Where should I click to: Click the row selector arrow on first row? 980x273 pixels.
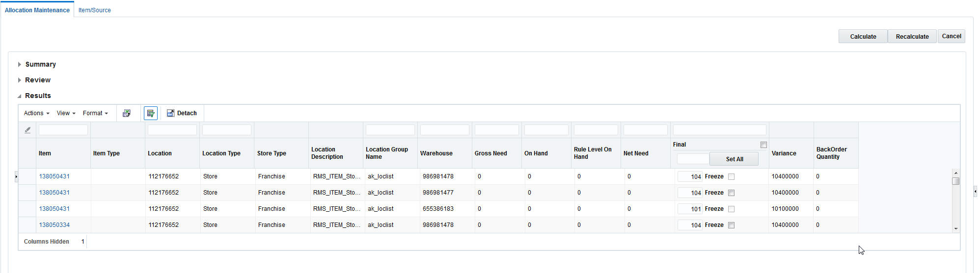[x=16, y=176]
